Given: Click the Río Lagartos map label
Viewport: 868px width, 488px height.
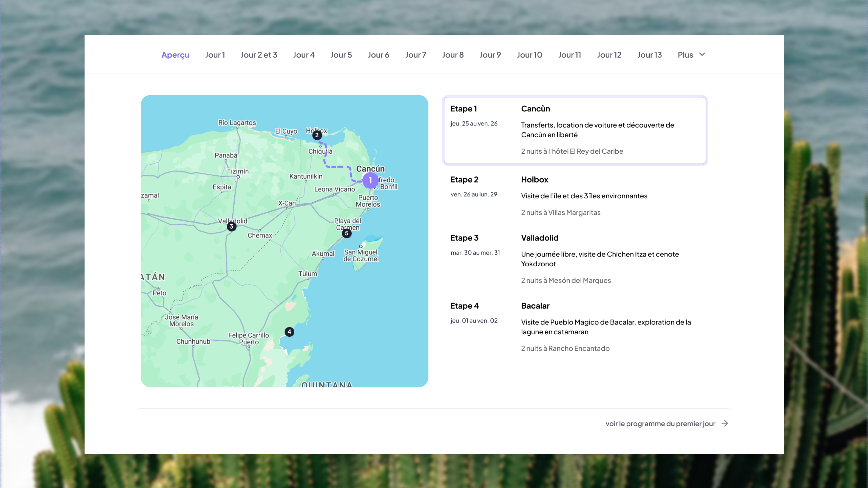Looking at the screenshot, I should [x=237, y=123].
